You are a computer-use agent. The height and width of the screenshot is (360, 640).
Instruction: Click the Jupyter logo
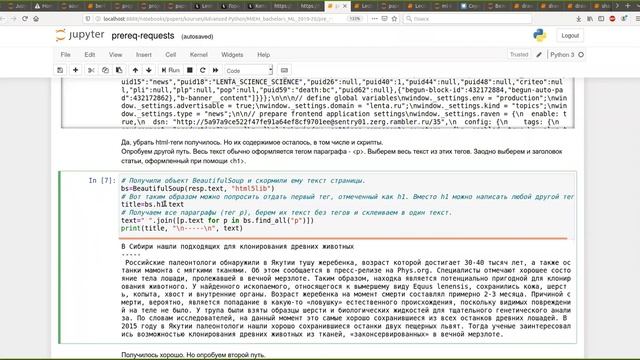(x=80, y=36)
